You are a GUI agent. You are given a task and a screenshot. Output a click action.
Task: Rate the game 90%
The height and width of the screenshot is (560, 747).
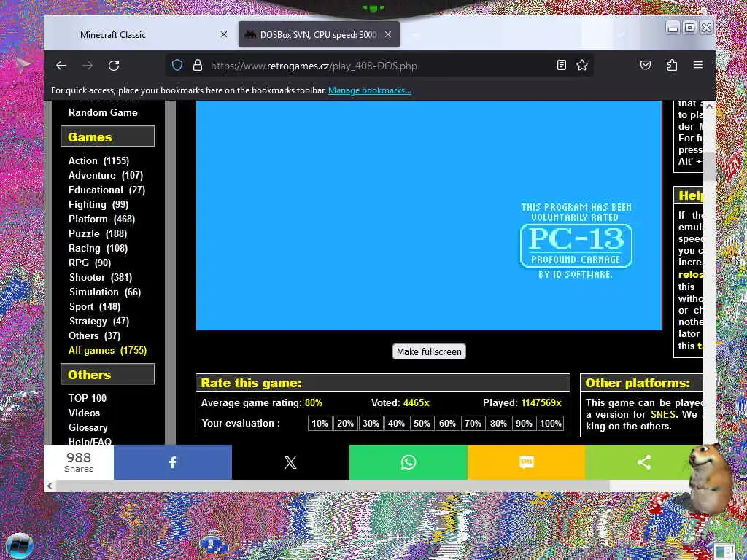524,424
